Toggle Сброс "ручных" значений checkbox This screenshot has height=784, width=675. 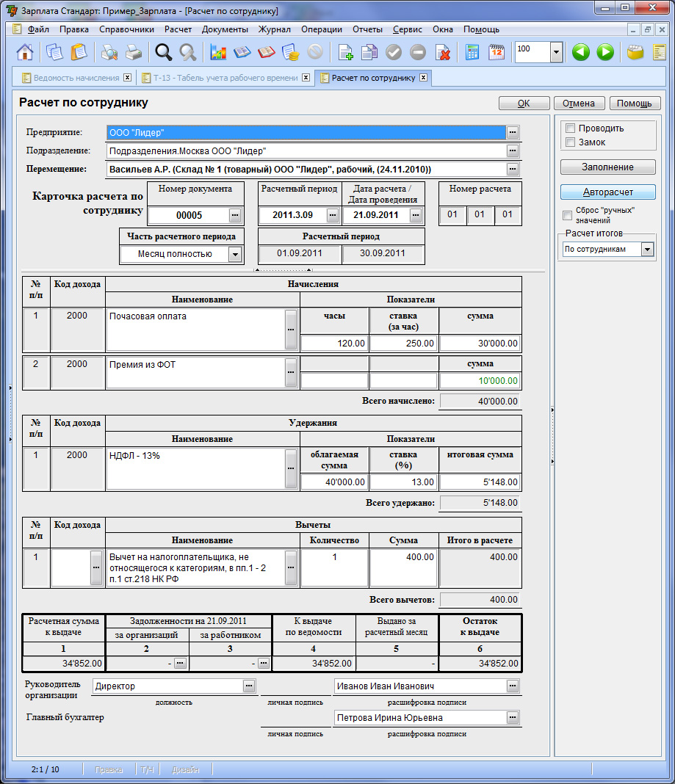[567, 215]
